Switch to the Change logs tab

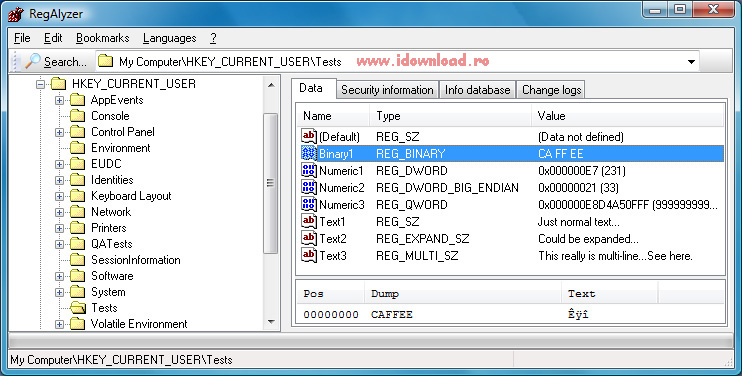[552, 90]
